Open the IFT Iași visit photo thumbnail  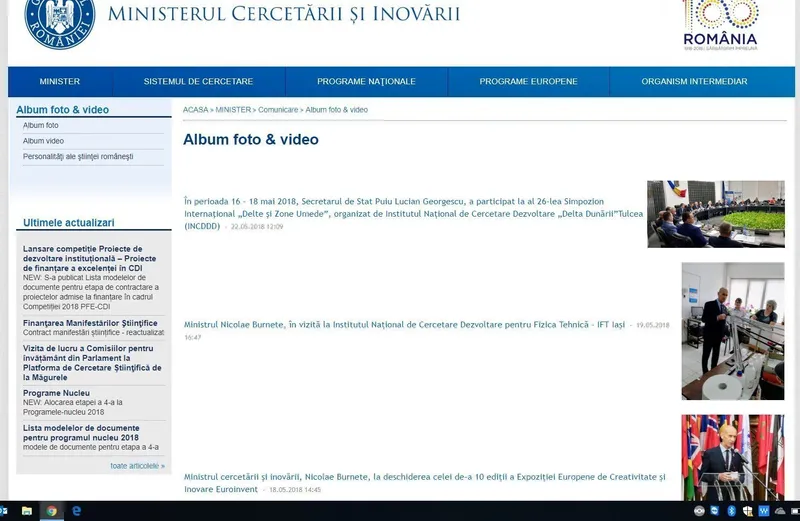pyautogui.click(x=732, y=331)
